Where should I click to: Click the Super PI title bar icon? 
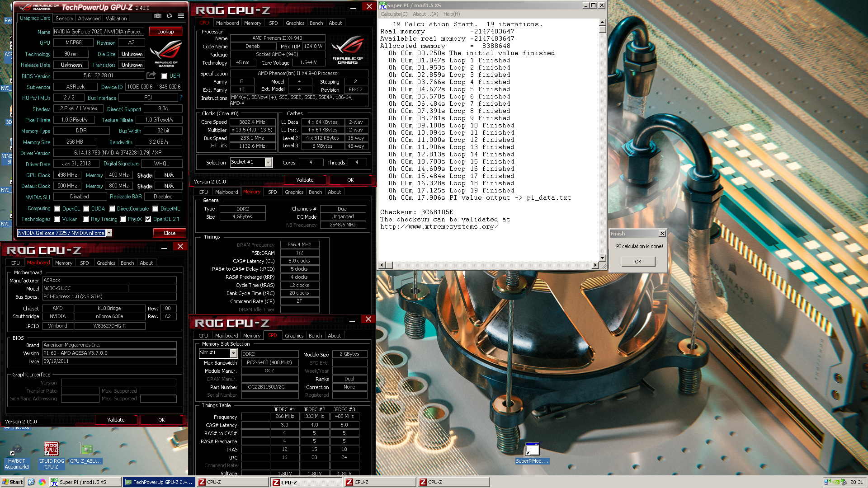[x=382, y=5]
